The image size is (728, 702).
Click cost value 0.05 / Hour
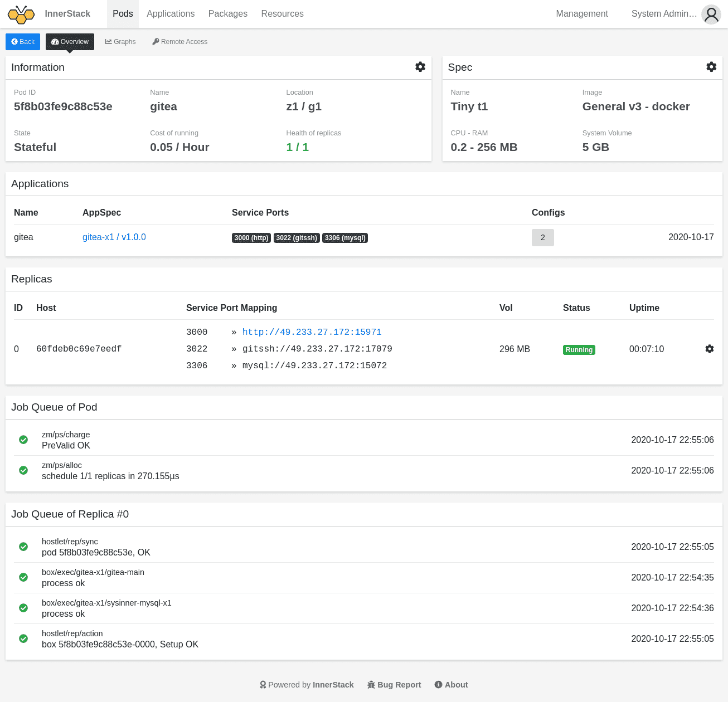click(x=179, y=147)
